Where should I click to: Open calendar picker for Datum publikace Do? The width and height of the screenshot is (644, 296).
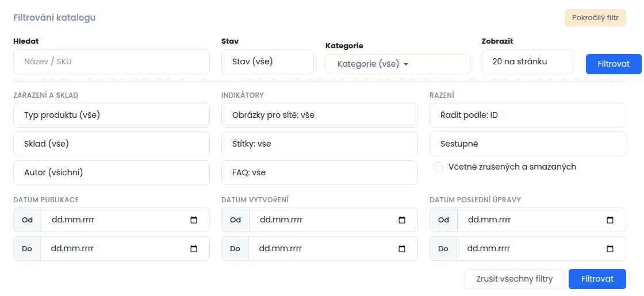pos(194,249)
